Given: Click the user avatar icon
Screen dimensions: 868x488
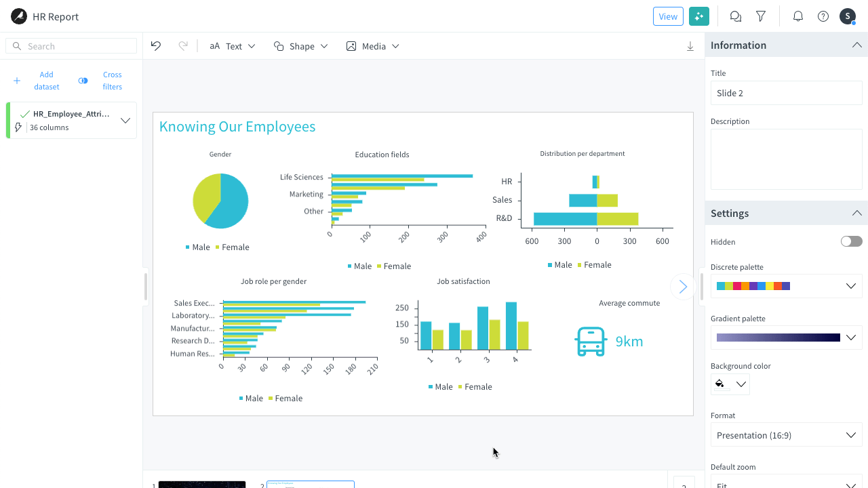Looking at the screenshot, I should click(848, 16).
